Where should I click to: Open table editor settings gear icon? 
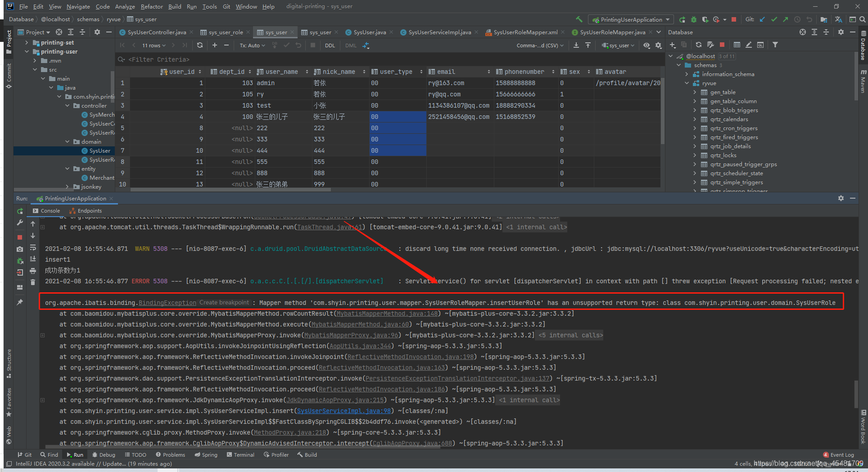tap(658, 45)
